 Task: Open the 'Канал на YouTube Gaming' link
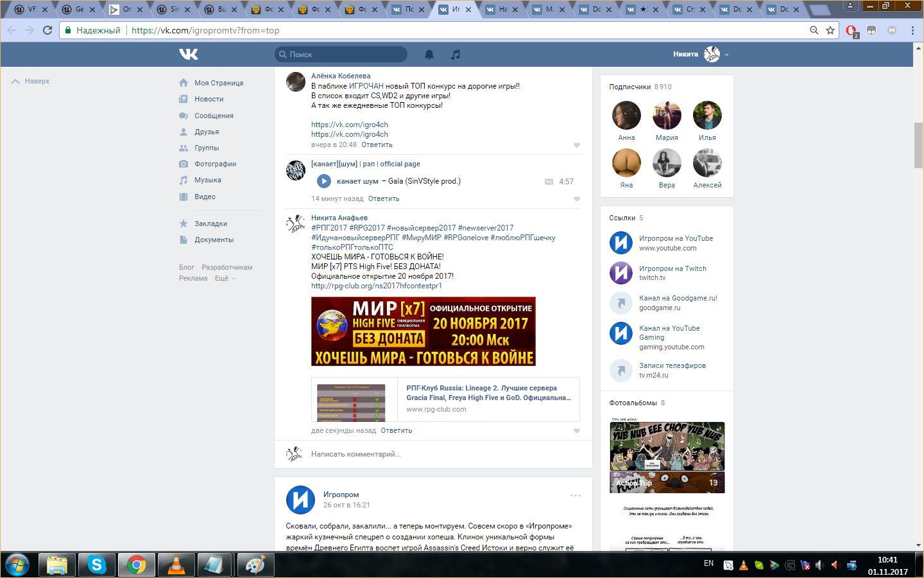(x=669, y=333)
